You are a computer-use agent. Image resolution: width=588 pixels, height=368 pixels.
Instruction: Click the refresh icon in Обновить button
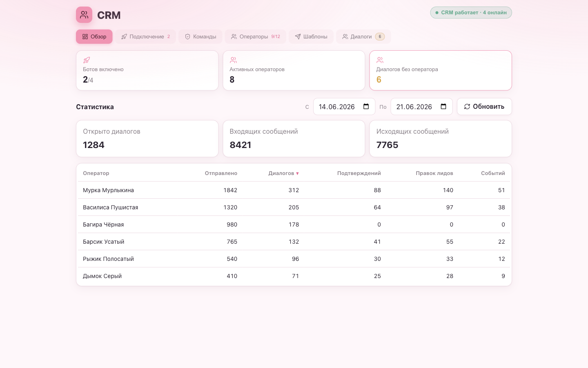coord(467,107)
